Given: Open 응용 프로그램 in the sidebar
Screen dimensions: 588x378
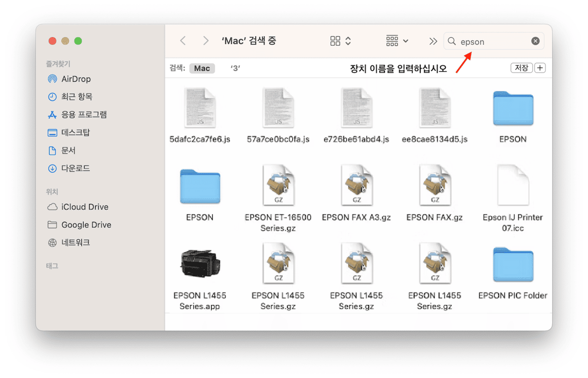Looking at the screenshot, I should [77, 115].
